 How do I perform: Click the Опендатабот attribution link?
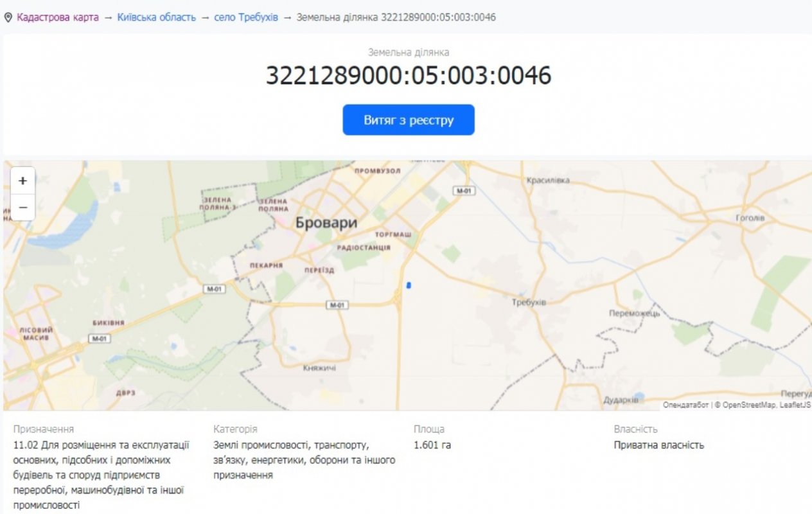pos(685,405)
